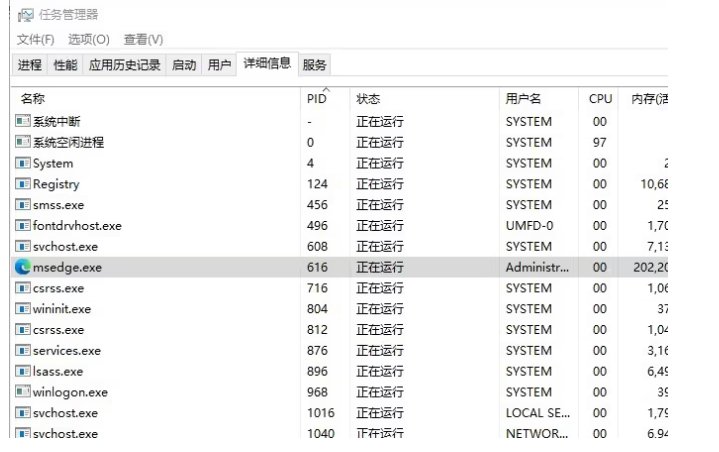This screenshot has height=452, width=719.
Task: Sort by the 用户名 column header
Action: 539,98
